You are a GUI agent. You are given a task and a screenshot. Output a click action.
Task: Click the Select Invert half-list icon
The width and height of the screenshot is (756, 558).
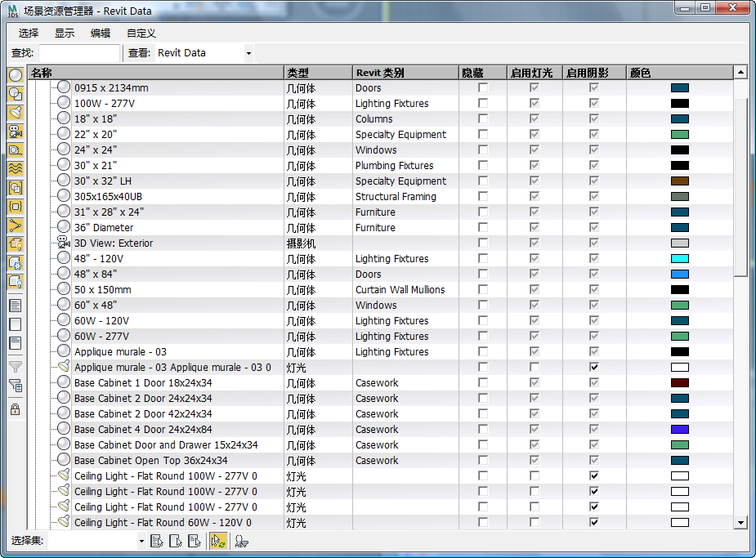coord(16,343)
